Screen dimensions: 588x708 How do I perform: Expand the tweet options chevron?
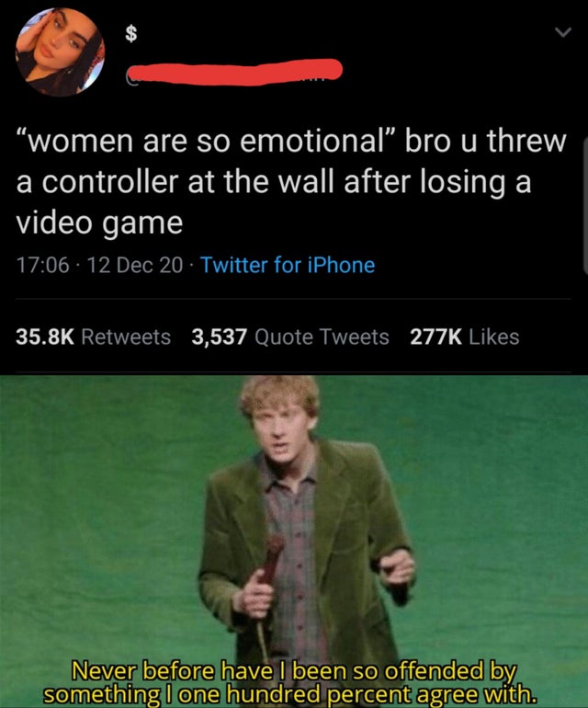(562, 31)
